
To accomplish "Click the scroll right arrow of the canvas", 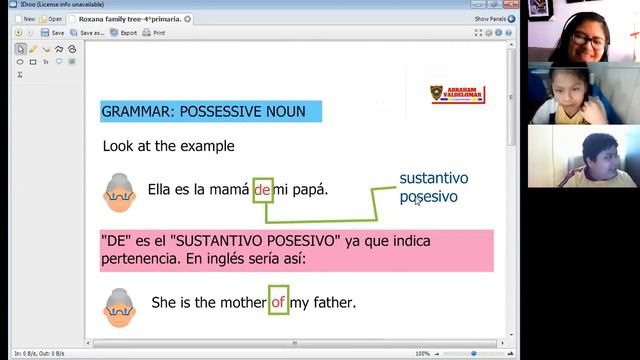I will (x=502, y=343).
